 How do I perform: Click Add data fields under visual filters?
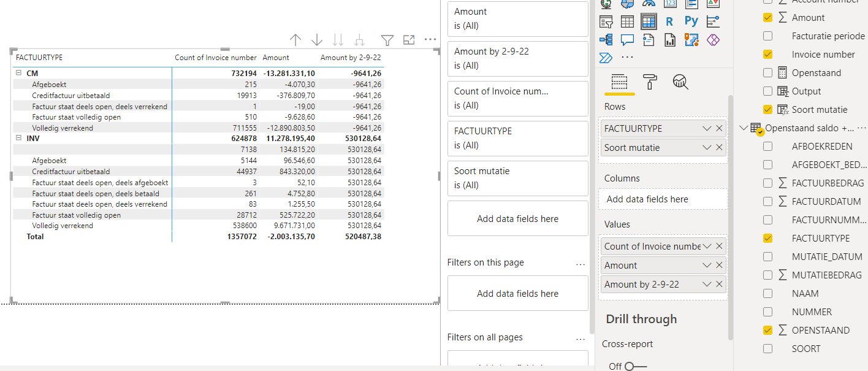pos(518,219)
